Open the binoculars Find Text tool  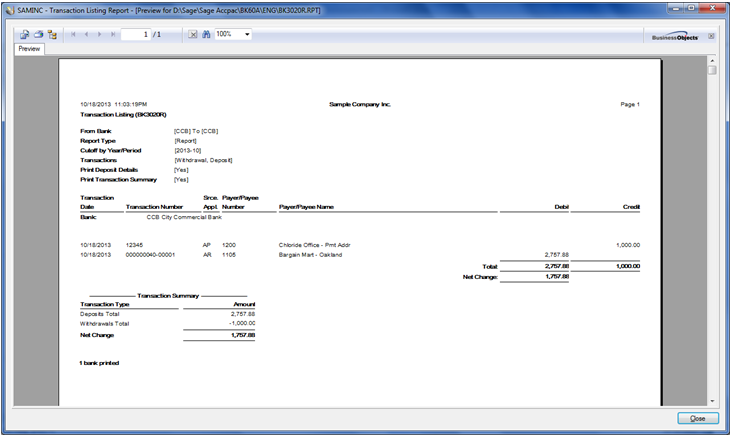206,34
